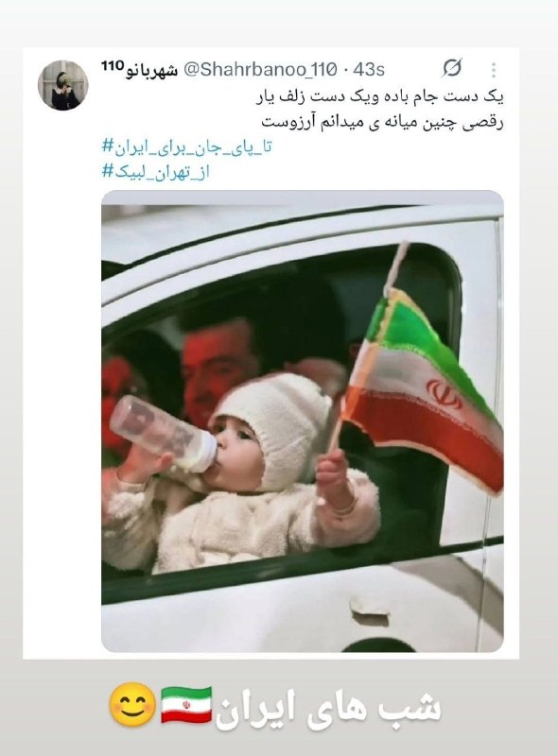Open the display name شهربانو
The width and height of the screenshot is (558, 756).
151,71
